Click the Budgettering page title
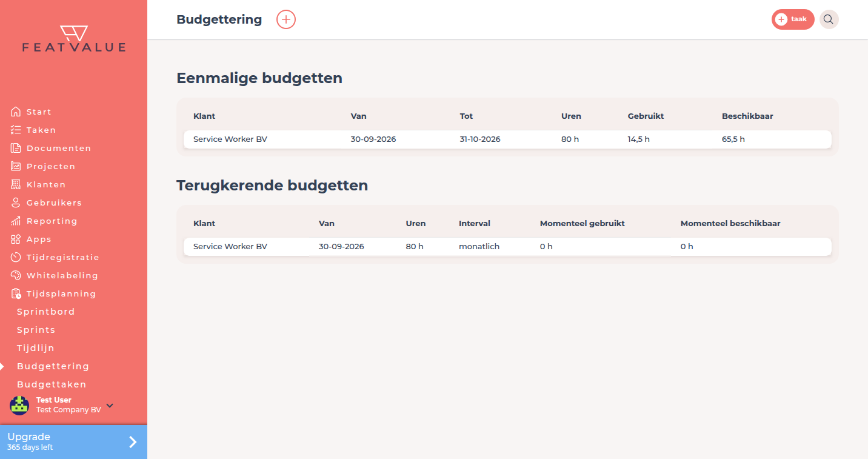Image resolution: width=868 pixels, height=459 pixels. point(219,19)
